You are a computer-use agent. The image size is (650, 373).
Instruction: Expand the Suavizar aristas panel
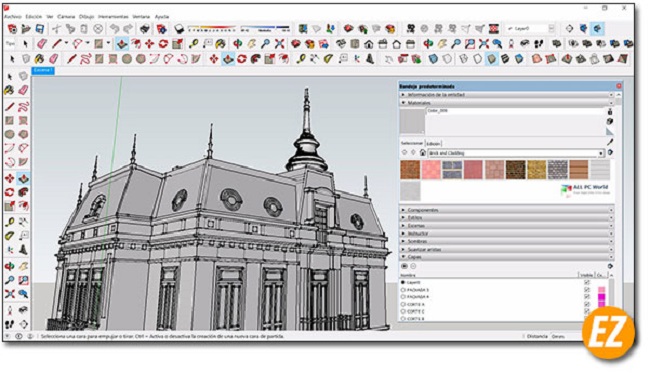click(x=507, y=249)
